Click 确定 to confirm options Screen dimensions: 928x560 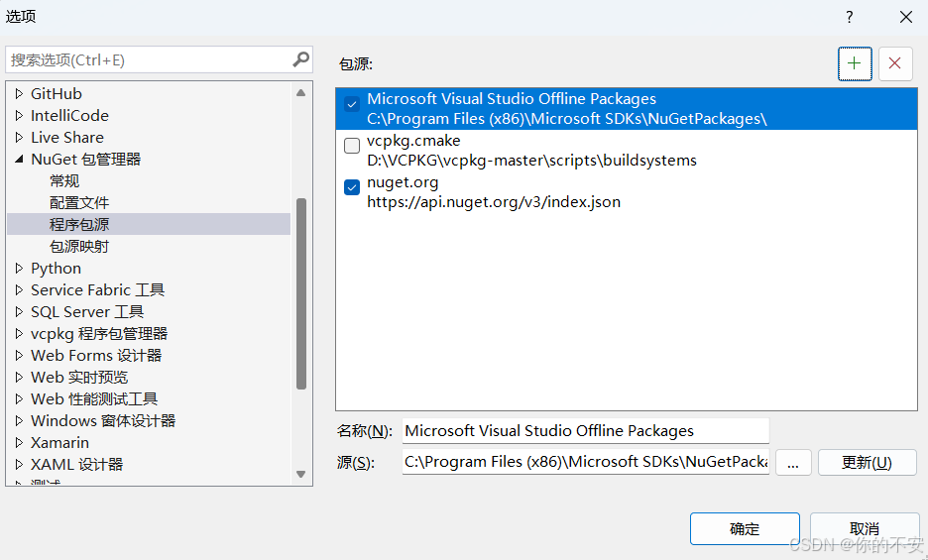click(745, 528)
